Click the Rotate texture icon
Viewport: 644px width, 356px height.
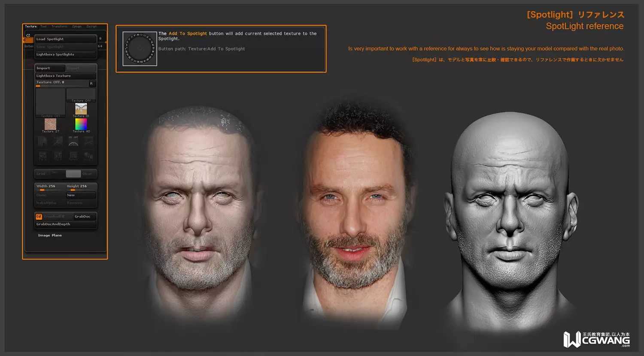pyautogui.click(x=73, y=156)
